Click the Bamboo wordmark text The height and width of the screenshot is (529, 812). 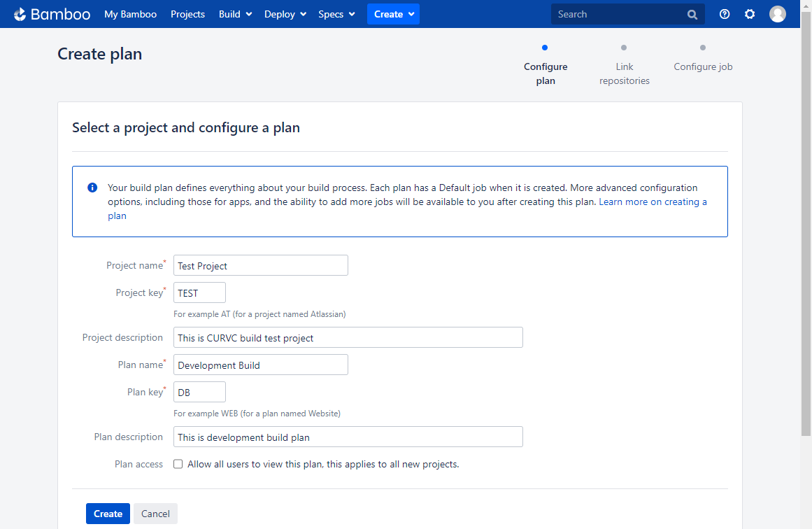(60, 15)
